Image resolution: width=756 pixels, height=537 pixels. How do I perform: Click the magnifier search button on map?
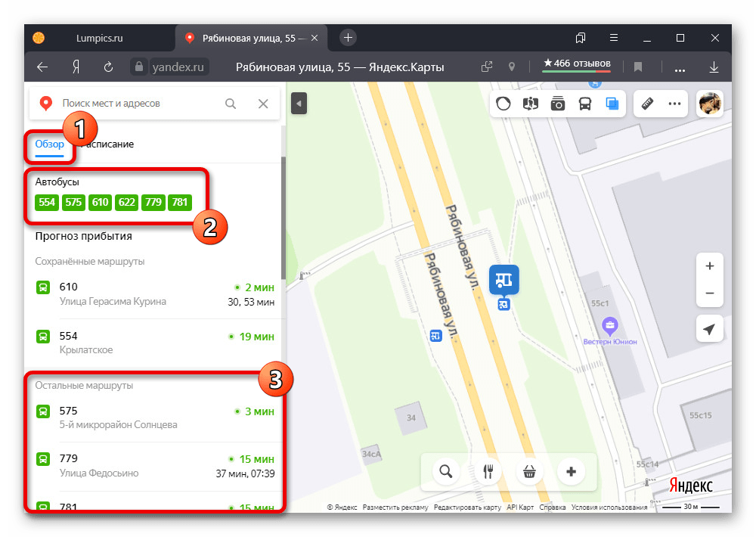coord(446,472)
